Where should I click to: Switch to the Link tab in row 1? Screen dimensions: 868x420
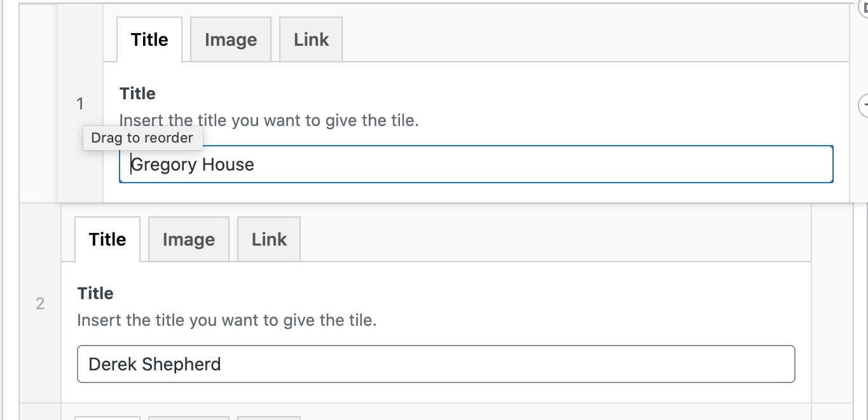[311, 39]
